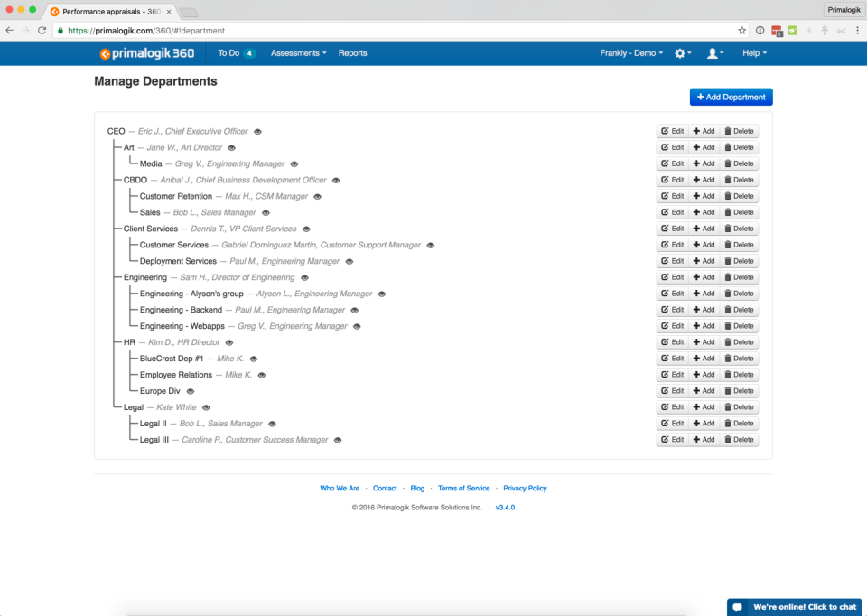The width and height of the screenshot is (867, 616).
Task: Expand the Assessments dropdown
Action: 299,53
